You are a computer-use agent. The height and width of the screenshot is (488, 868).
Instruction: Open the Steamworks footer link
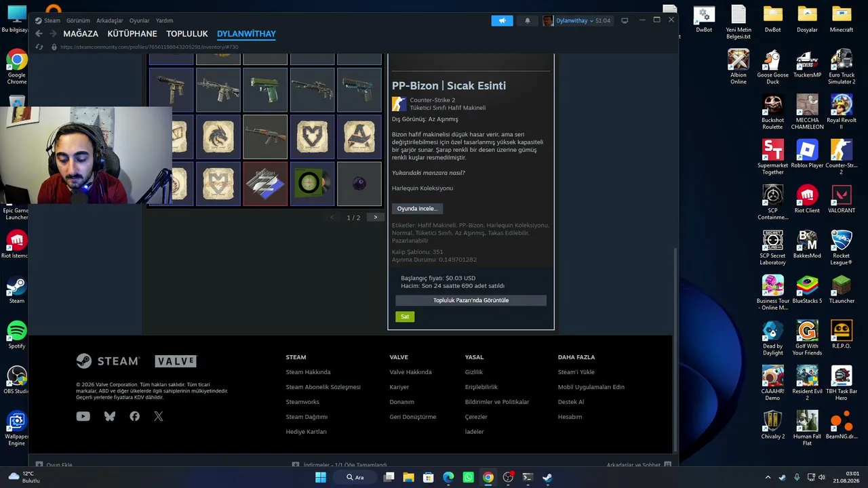pos(302,402)
